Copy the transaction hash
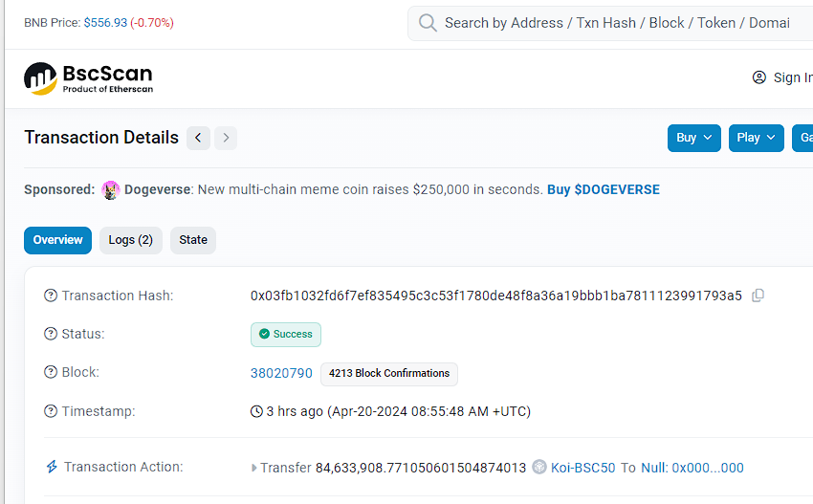The height and width of the screenshot is (504, 813). 758,296
